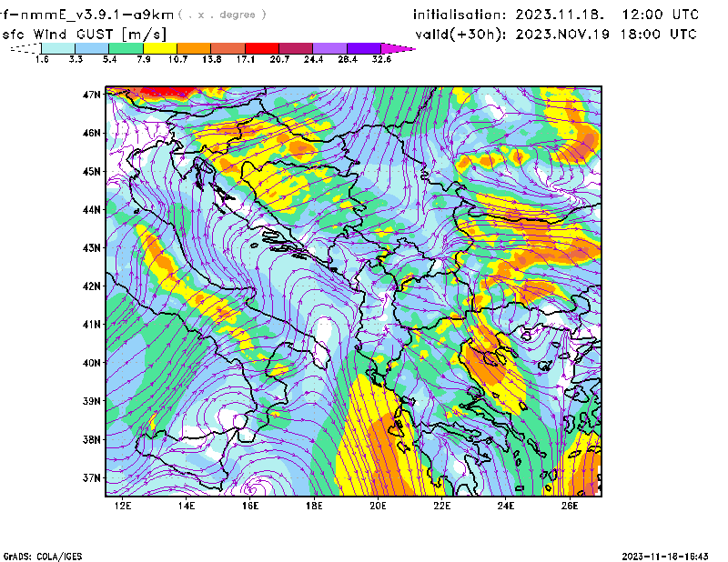The image size is (728, 562).
Task: Click the 'GrADS: COLA/IGES' credit text
Action: [x=43, y=557]
